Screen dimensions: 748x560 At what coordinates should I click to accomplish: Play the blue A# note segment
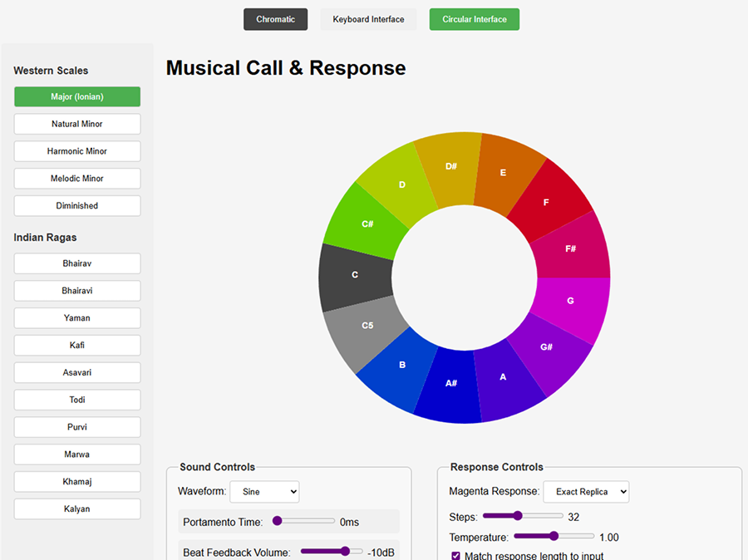(x=450, y=383)
